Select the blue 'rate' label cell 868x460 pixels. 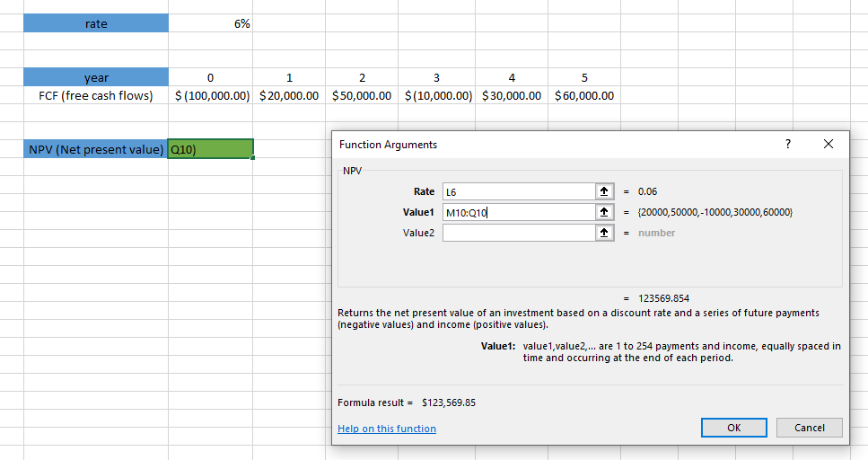point(96,23)
